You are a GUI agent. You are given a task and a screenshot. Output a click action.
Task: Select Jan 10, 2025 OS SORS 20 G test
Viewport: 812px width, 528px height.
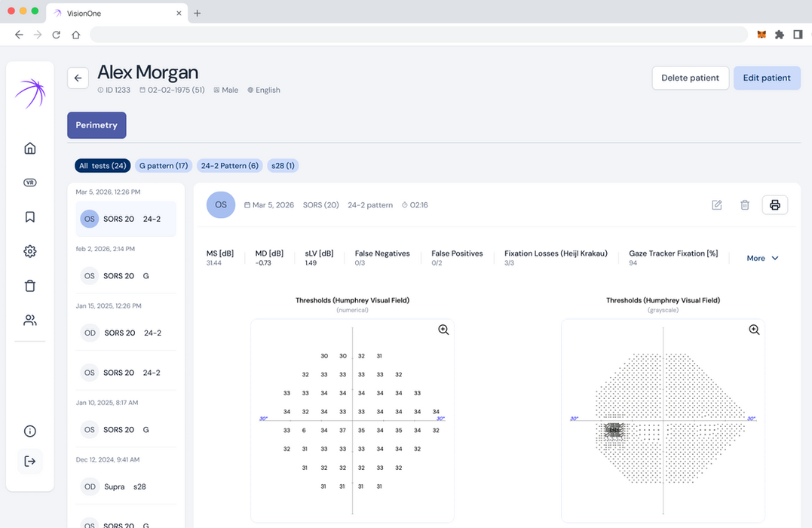(x=126, y=429)
